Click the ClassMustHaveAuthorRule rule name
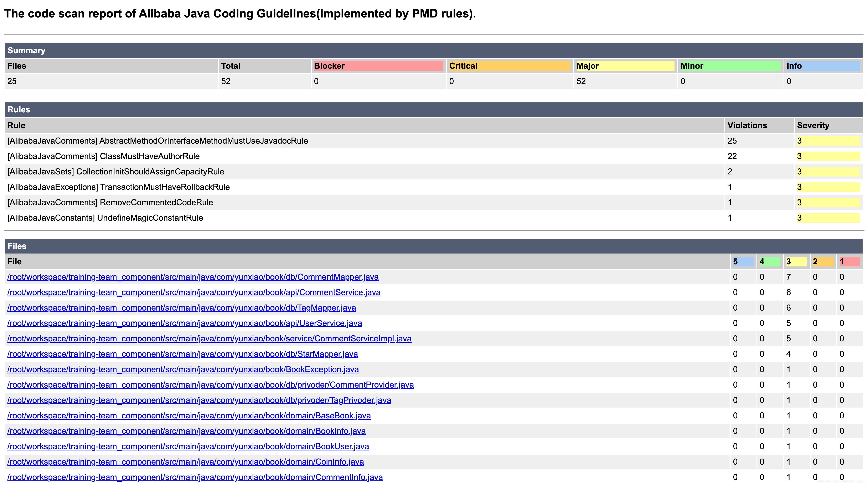 coord(150,156)
